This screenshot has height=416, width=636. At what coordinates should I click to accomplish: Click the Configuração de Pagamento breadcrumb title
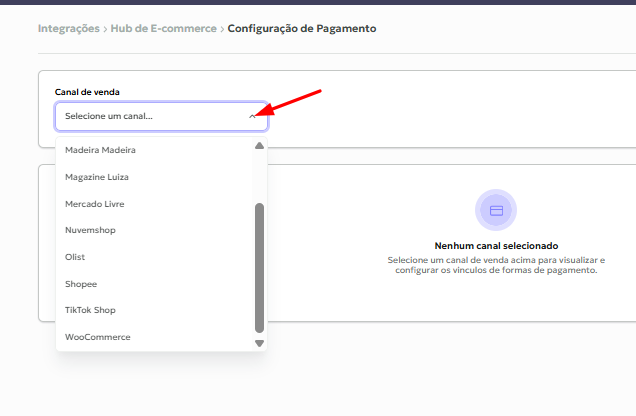pyautogui.click(x=302, y=28)
